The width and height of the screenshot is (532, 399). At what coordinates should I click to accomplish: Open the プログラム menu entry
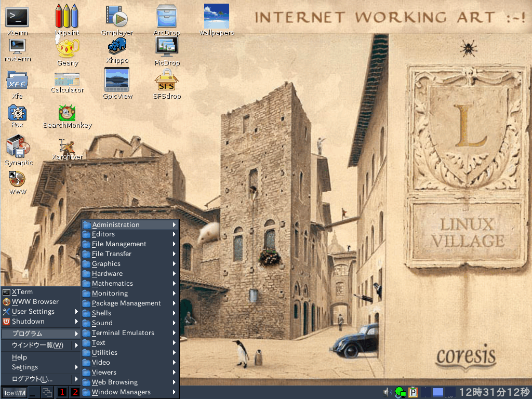(x=41, y=334)
